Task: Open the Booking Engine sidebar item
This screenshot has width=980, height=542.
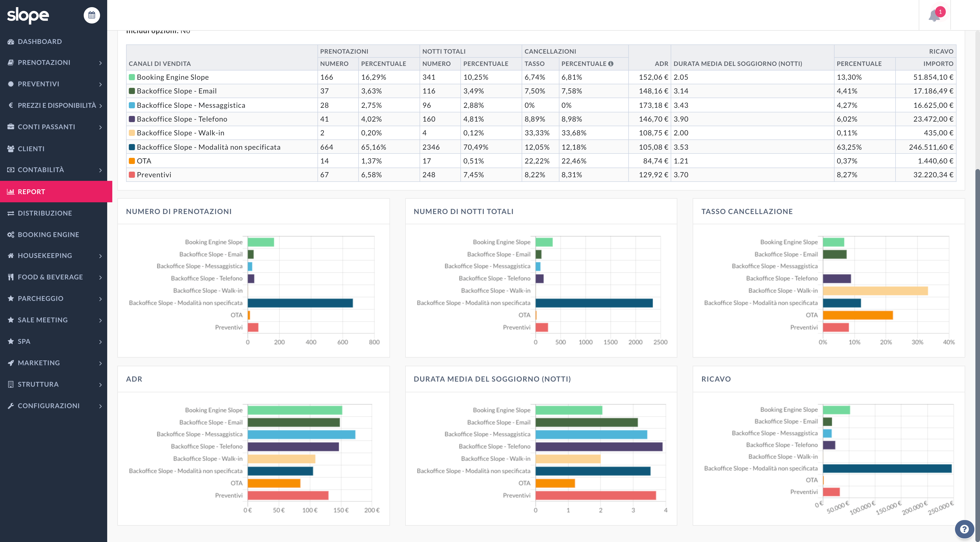Action: click(48, 234)
